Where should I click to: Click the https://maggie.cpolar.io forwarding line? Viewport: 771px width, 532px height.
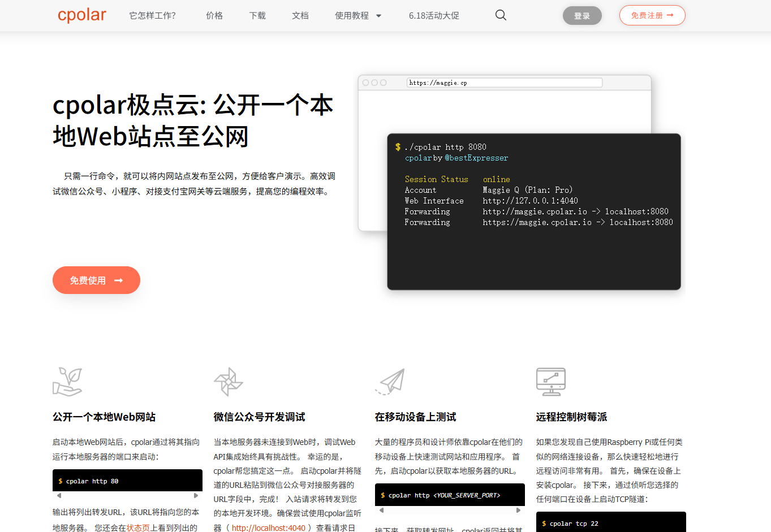pos(539,222)
